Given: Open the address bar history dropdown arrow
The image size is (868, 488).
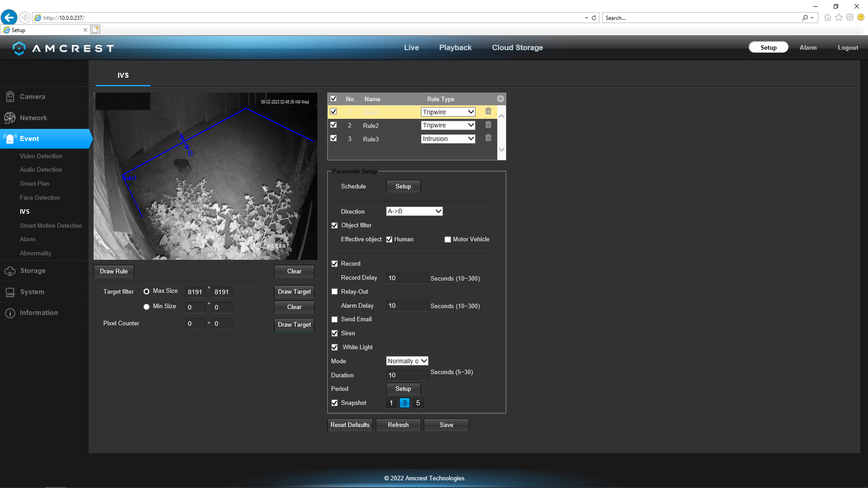Looking at the screenshot, I should pos(586,18).
